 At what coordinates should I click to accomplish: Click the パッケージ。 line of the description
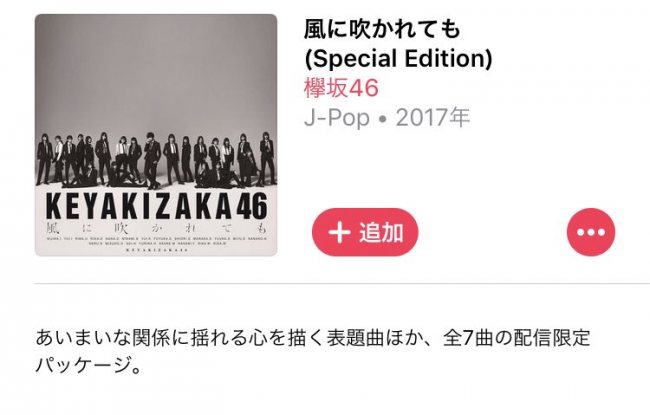[x=89, y=365]
